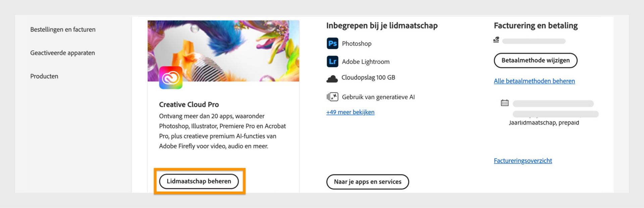Click Betaalmethode wijzigen

point(535,60)
